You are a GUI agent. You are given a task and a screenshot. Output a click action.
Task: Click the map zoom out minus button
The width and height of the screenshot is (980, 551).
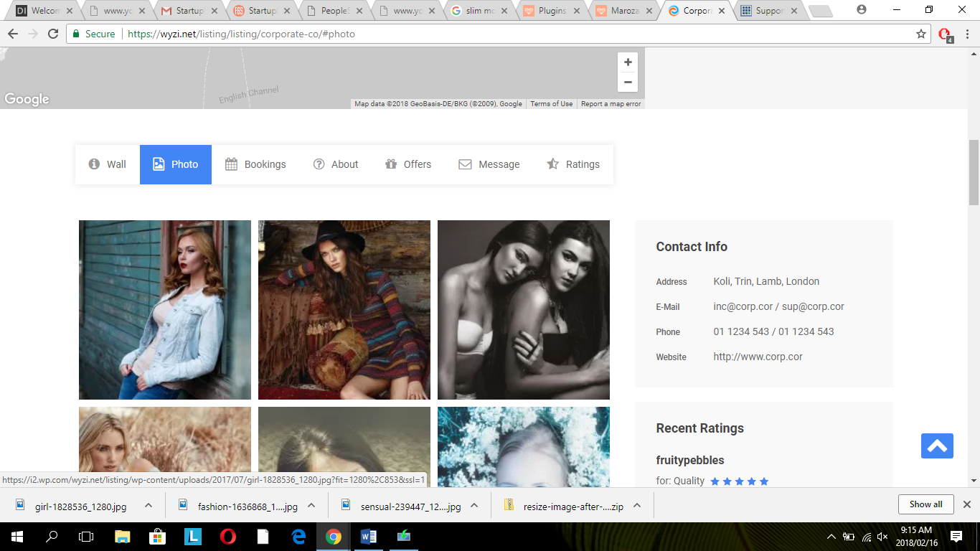pos(628,83)
